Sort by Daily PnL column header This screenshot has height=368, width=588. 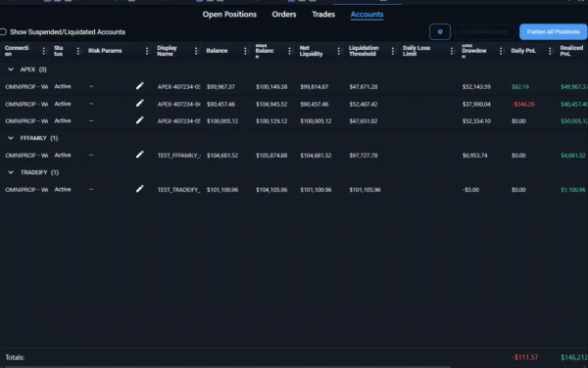[523, 51]
